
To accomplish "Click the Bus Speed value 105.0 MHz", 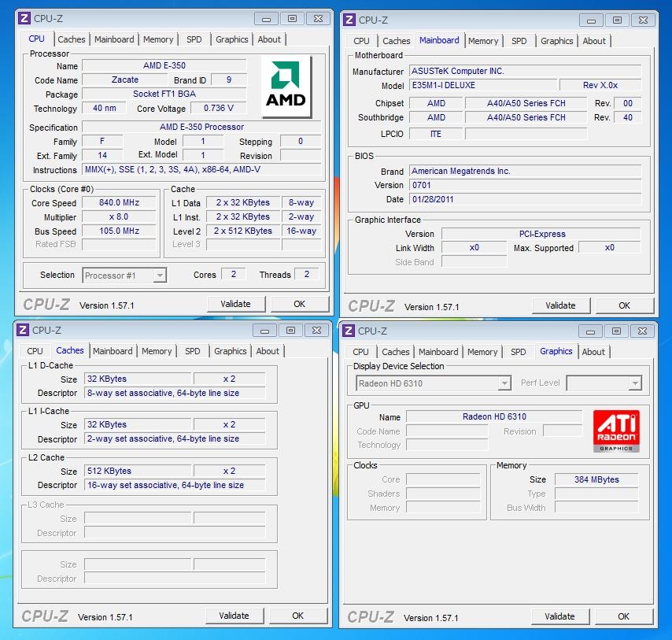I will (119, 231).
